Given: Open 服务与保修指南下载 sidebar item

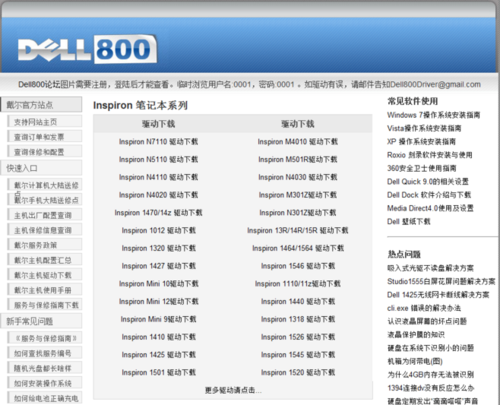Looking at the screenshot, I should pos(45,305).
